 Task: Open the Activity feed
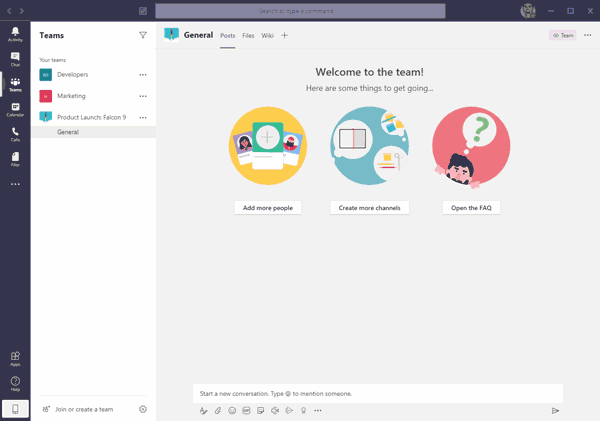click(x=15, y=34)
